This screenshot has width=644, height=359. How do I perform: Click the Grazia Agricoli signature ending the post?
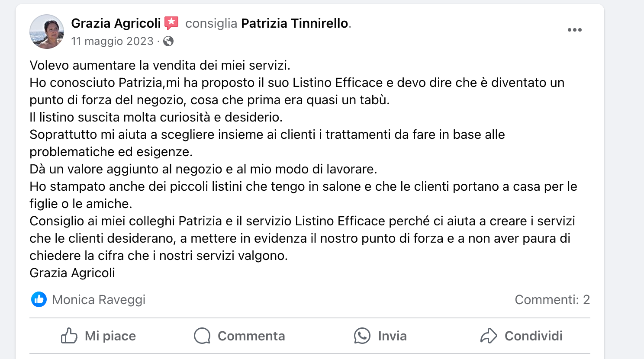[x=72, y=273]
